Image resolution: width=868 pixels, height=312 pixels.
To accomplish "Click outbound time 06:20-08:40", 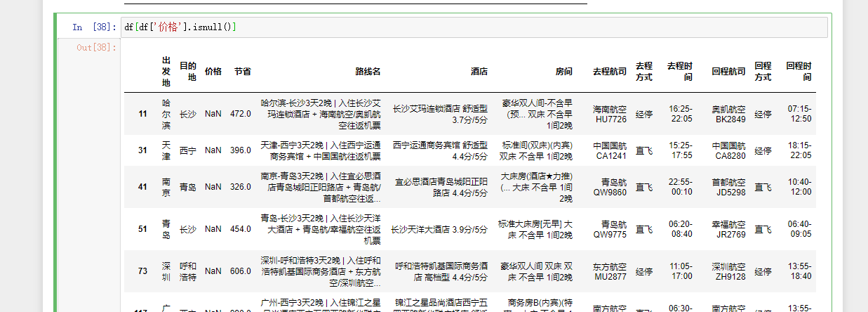I will (x=681, y=229).
